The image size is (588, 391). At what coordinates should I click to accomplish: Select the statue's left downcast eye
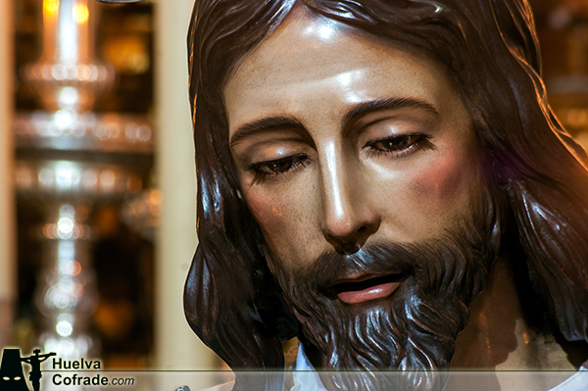pyautogui.click(x=279, y=166)
